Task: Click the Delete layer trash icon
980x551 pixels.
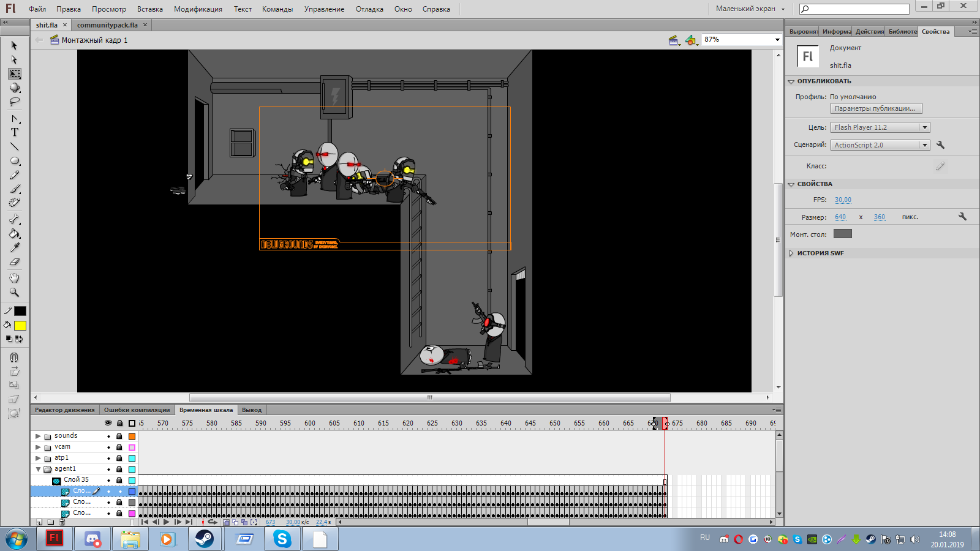Action: click(62, 522)
